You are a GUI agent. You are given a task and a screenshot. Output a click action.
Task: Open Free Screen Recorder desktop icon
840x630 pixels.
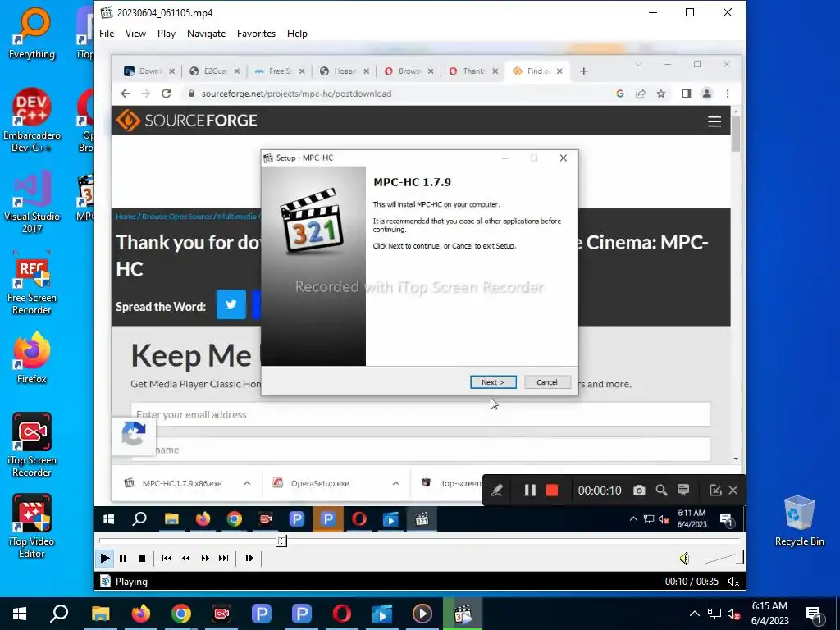(x=32, y=283)
